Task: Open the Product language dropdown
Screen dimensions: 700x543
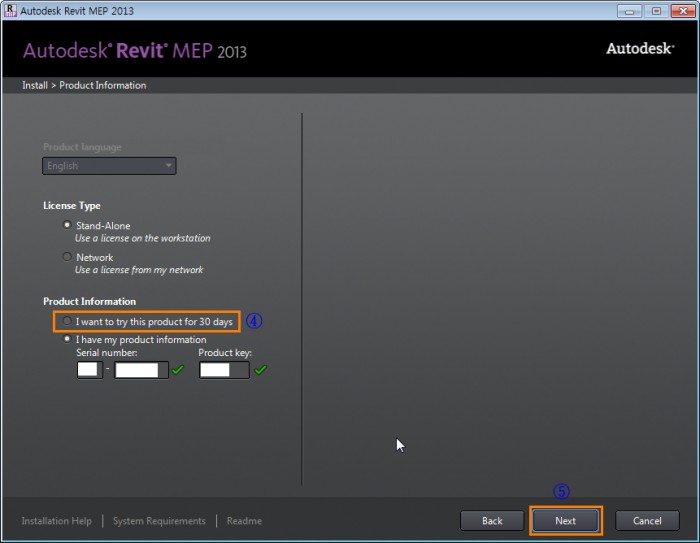Action: click(109, 166)
